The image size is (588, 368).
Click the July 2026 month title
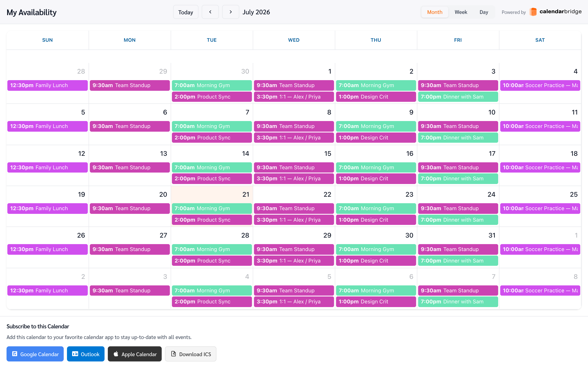[x=256, y=12]
